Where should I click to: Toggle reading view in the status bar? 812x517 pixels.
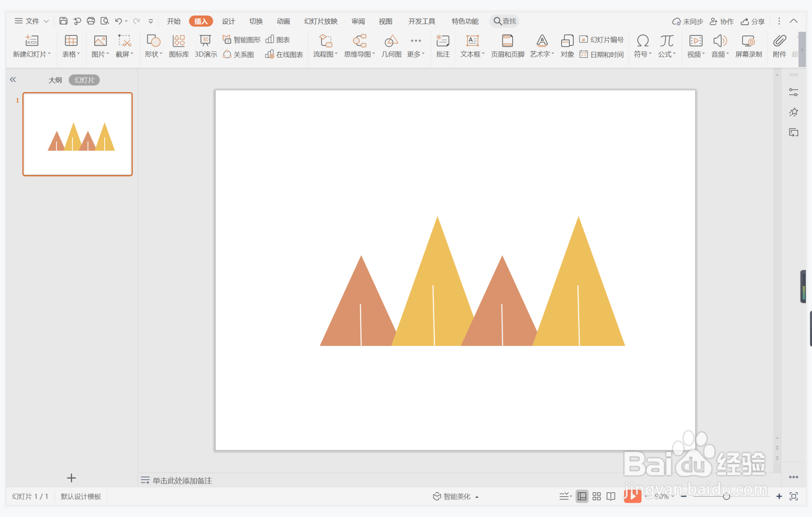pyautogui.click(x=611, y=496)
